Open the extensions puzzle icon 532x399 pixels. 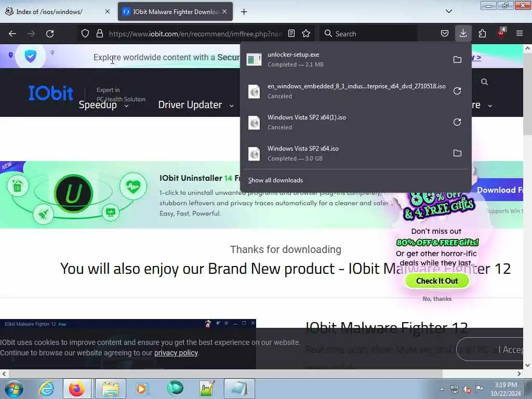[x=482, y=34]
